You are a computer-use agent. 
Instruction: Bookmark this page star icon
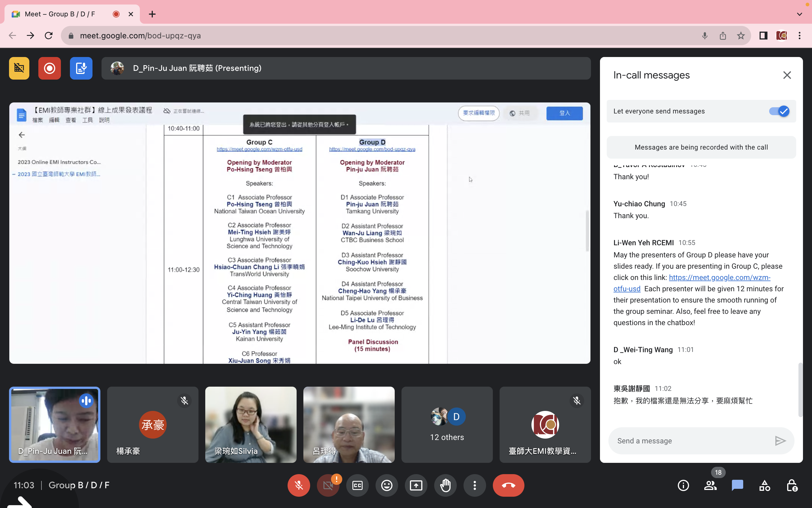741,36
